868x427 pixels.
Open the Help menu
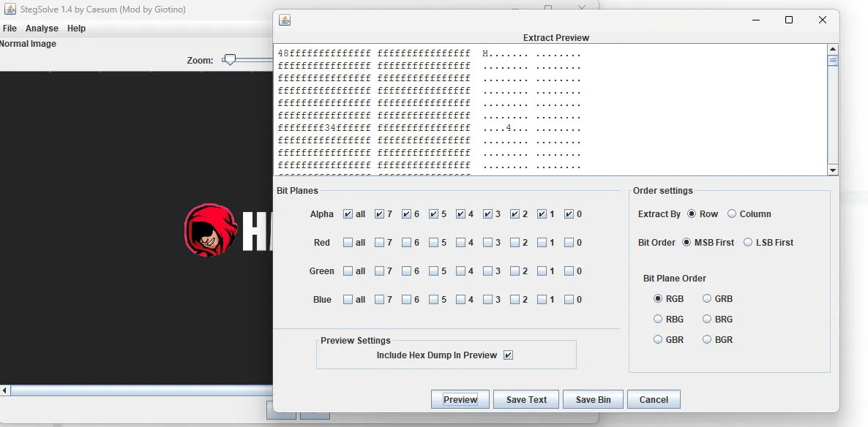(x=76, y=29)
